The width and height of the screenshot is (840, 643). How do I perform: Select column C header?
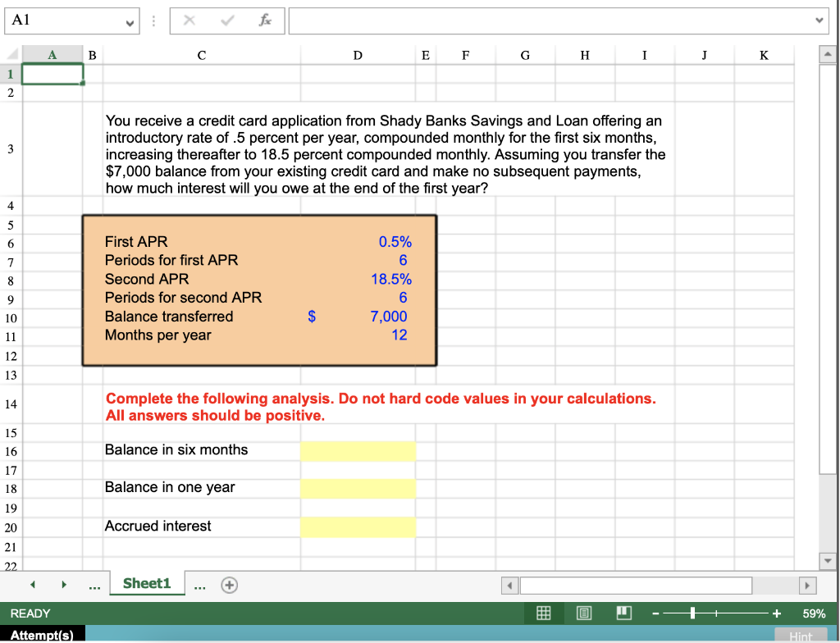(x=202, y=55)
